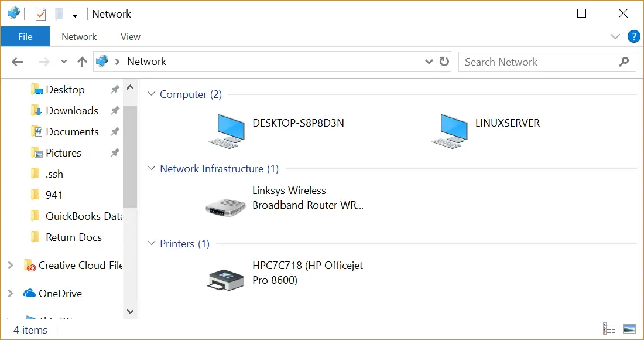Maximize the Network window
644x340 pixels.
point(581,13)
